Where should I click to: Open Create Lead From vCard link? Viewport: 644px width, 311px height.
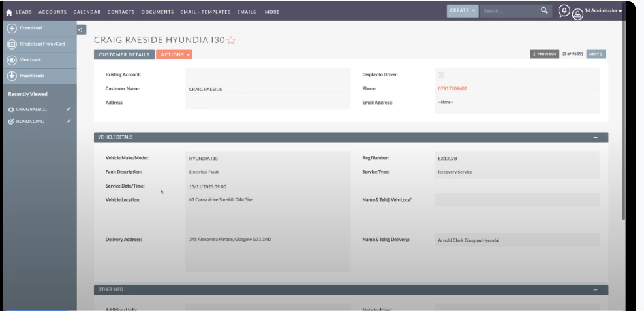[42, 44]
